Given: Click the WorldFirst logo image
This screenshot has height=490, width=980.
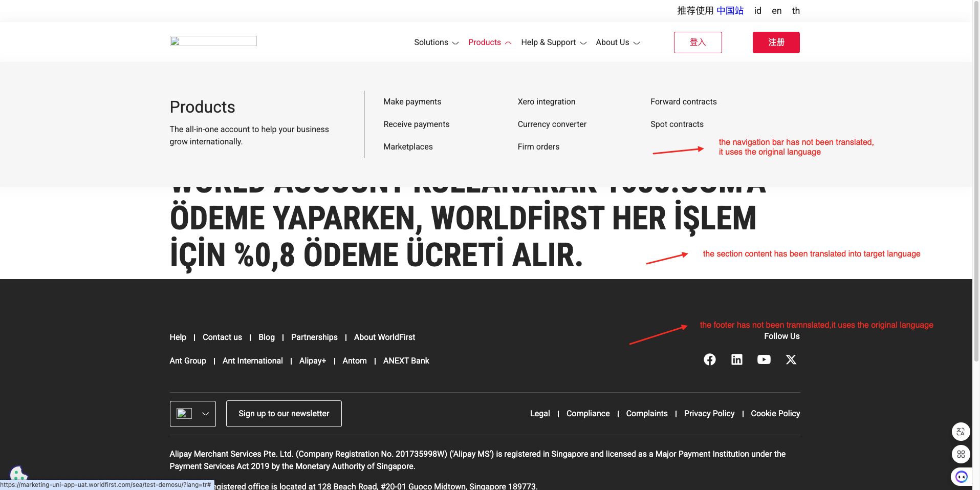Looking at the screenshot, I should 213,41.
